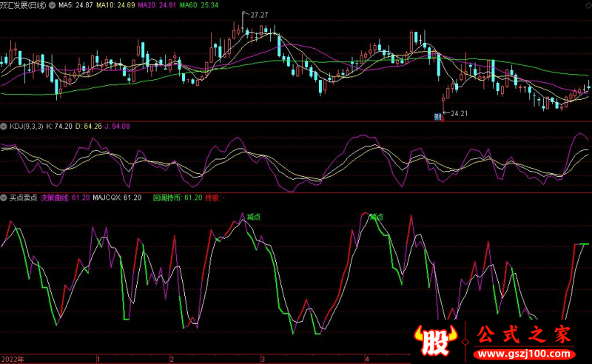Open the 买点卖点 indicator dropdown arrow

(4, 198)
